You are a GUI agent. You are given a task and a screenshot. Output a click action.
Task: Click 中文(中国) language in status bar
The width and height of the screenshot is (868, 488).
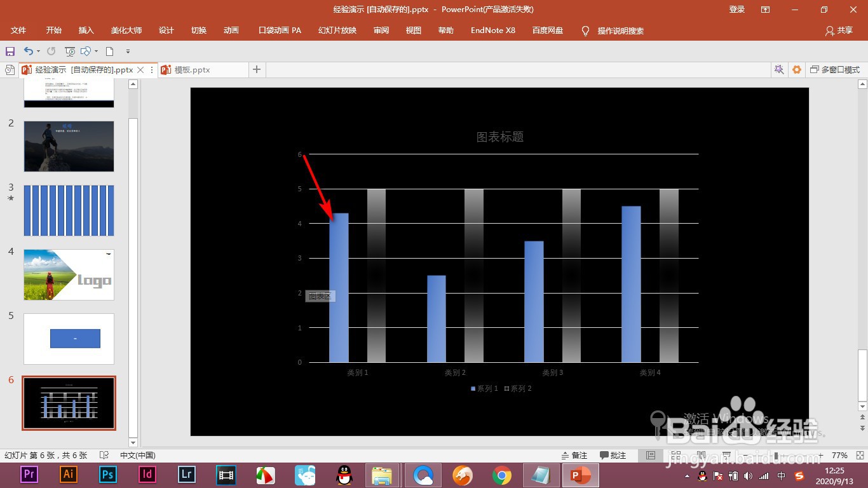138,456
